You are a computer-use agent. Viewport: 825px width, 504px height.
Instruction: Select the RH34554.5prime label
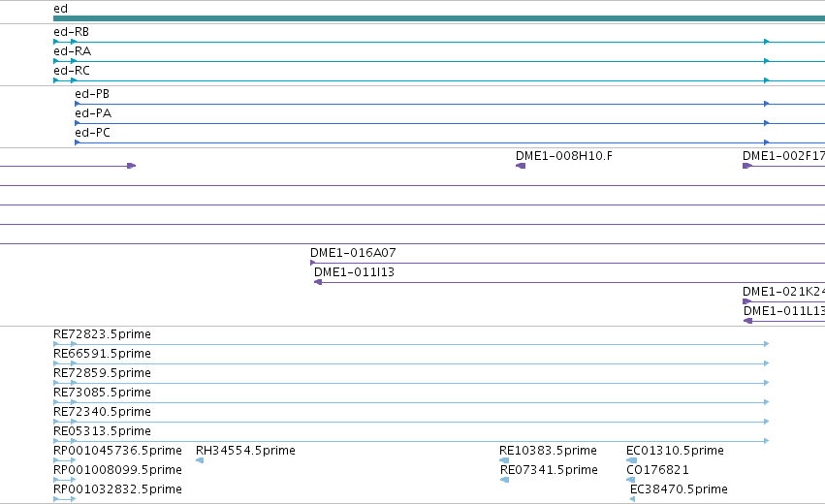[x=245, y=451]
